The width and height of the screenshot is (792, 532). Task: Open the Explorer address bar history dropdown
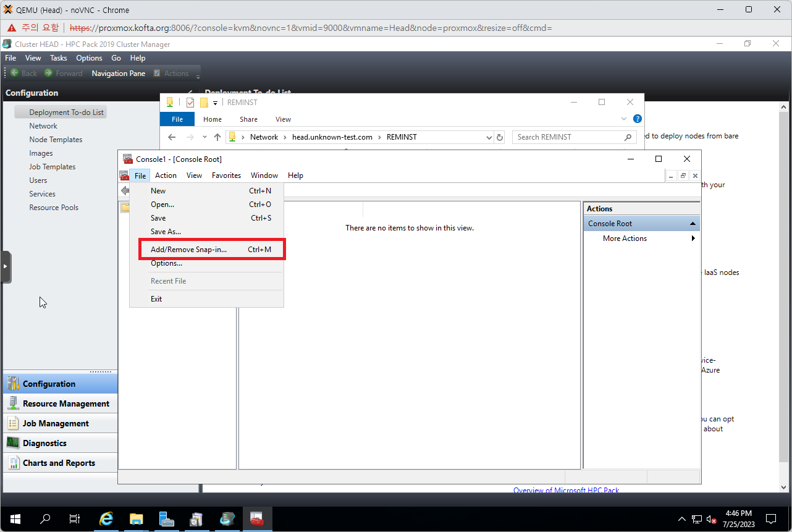489,137
